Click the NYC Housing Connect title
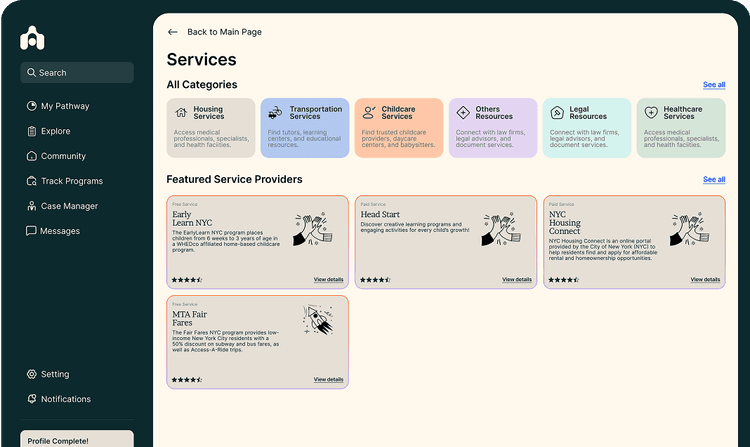 tap(565, 223)
